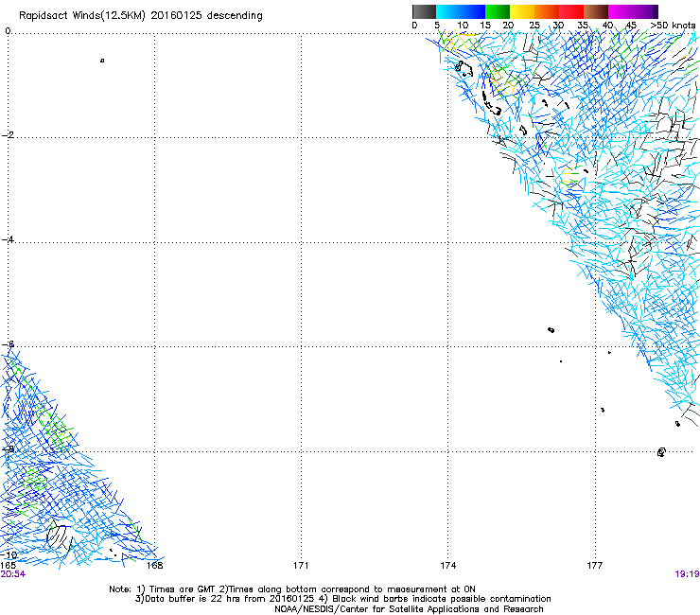Click the small island outline near 0.5S 167E

pyautogui.click(x=102, y=61)
